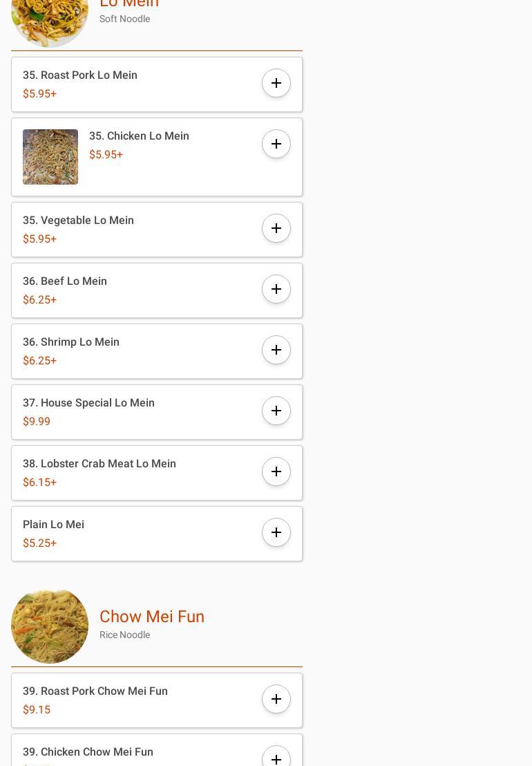Click the Chow Mei Fun category image
The image size is (532, 766).
(x=50, y=625)
